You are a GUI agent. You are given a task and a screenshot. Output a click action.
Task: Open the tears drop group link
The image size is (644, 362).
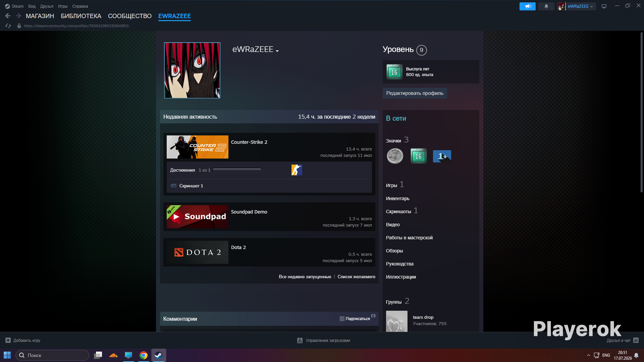(423, 317)
